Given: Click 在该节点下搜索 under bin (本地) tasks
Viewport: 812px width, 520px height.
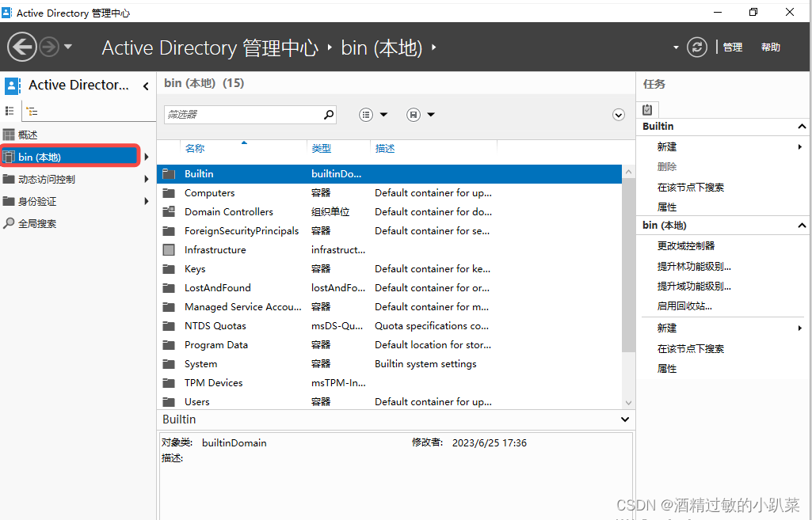Looking at the screenshot, I should [x=690, y=349].
